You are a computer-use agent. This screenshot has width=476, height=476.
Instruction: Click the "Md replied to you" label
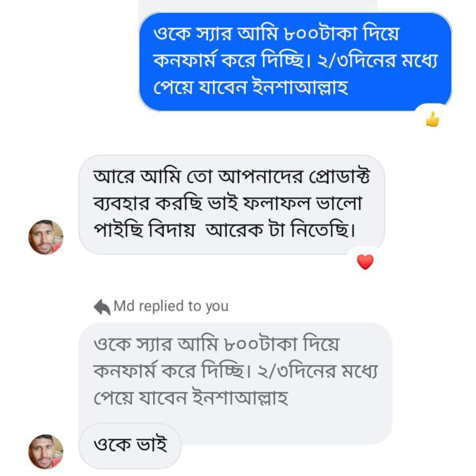171,306
